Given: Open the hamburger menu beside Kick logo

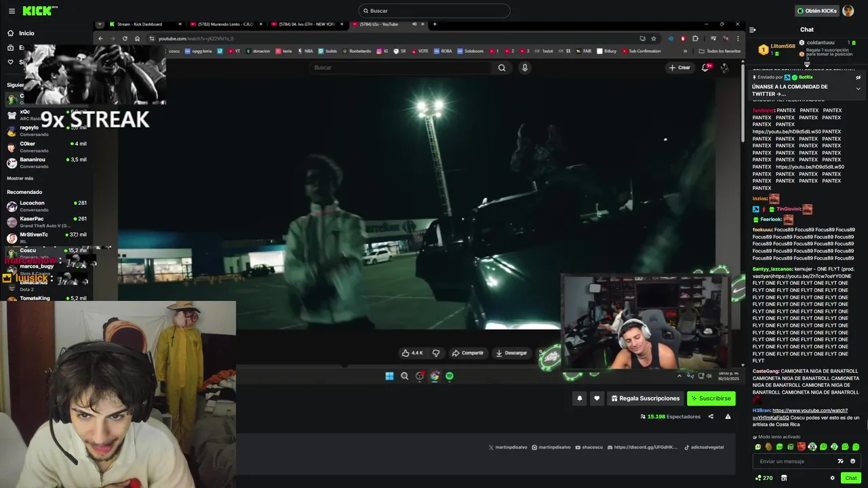Looking at the screenshot, I should [10, 11].
